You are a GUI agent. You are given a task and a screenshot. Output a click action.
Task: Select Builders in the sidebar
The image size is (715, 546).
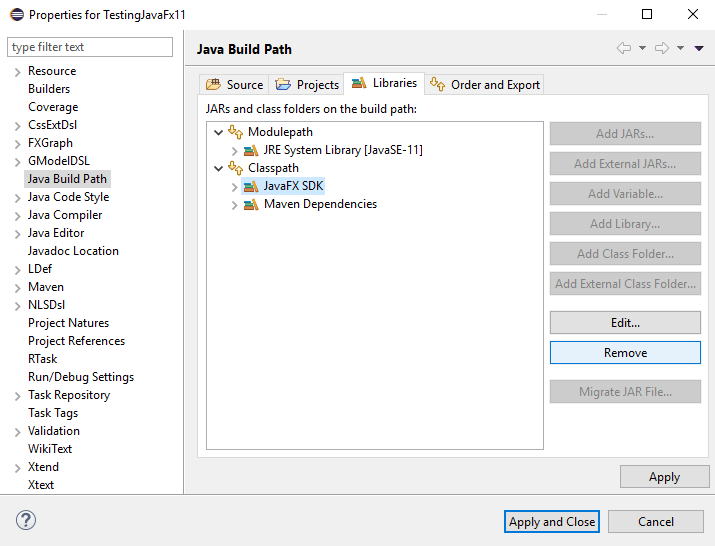(49, 89)
